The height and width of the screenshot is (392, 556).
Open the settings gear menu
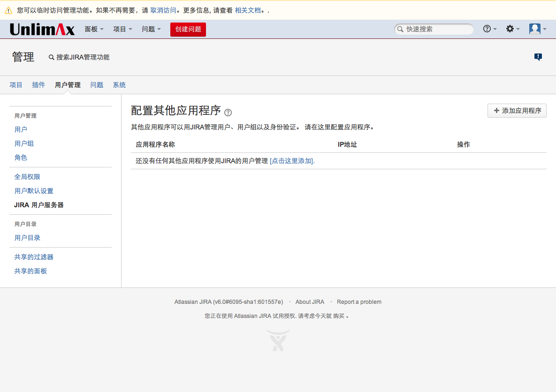512,29
